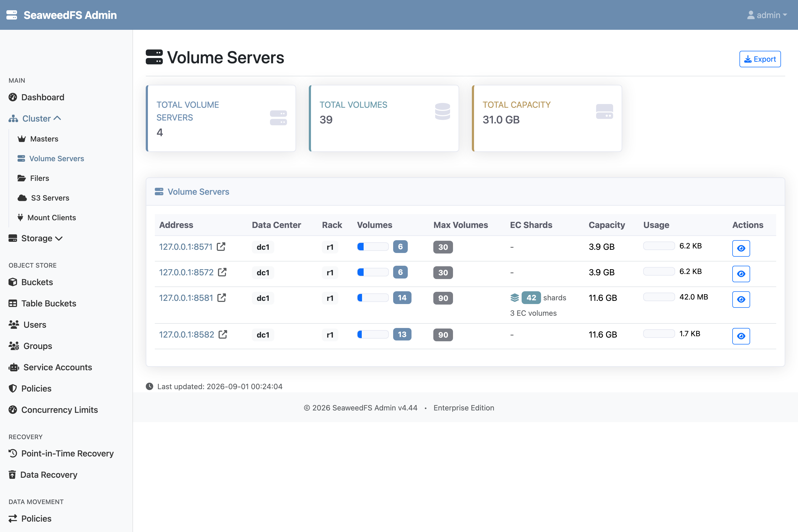This screenshot has height=532, width=798.
Task: Click external link icon for 127.0.0.1:8571
Action: click(221, 246)
